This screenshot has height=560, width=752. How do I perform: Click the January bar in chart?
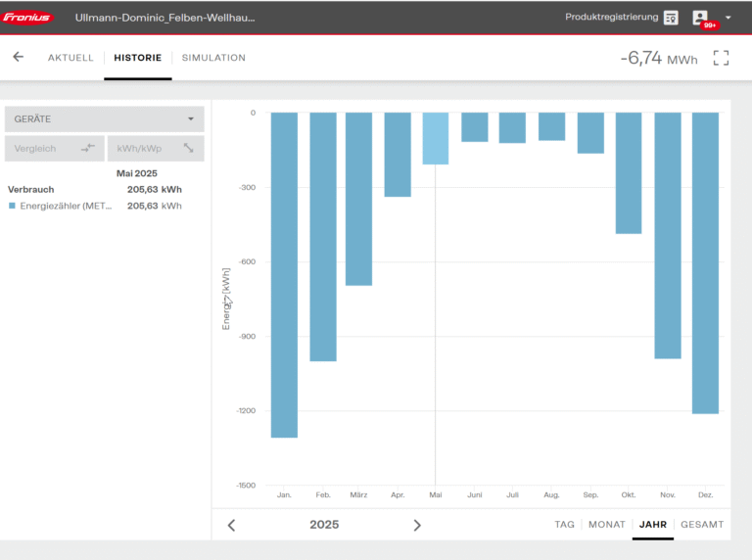(x=284, y=274)
